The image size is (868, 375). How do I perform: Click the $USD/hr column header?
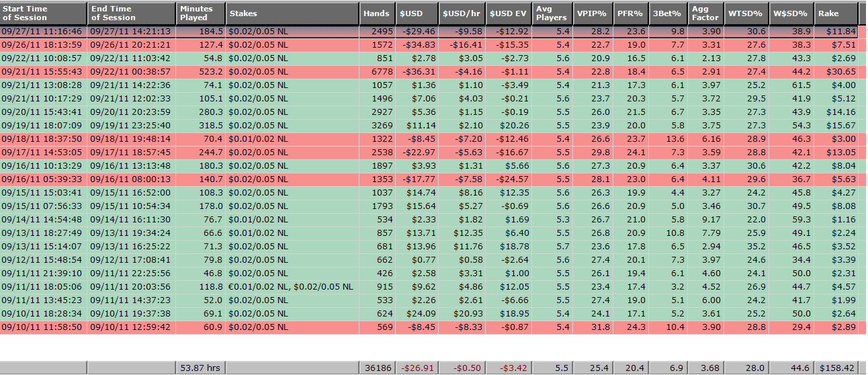click(462, 13)
